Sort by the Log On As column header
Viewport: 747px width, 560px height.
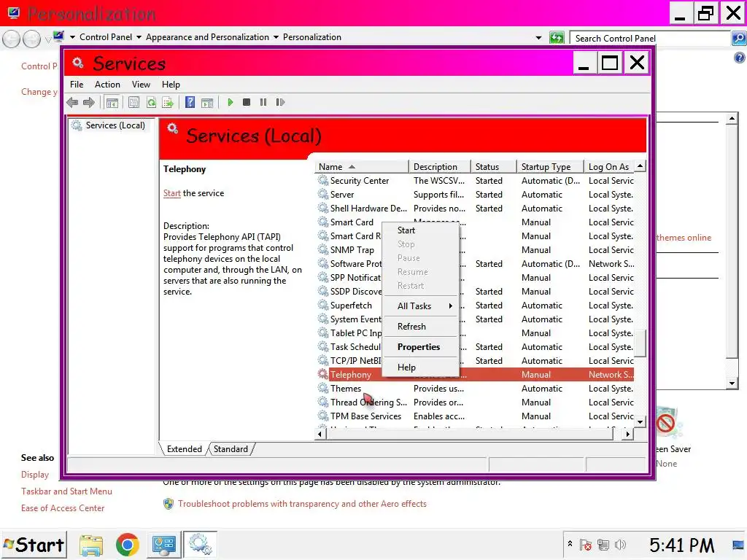point(610,167)
